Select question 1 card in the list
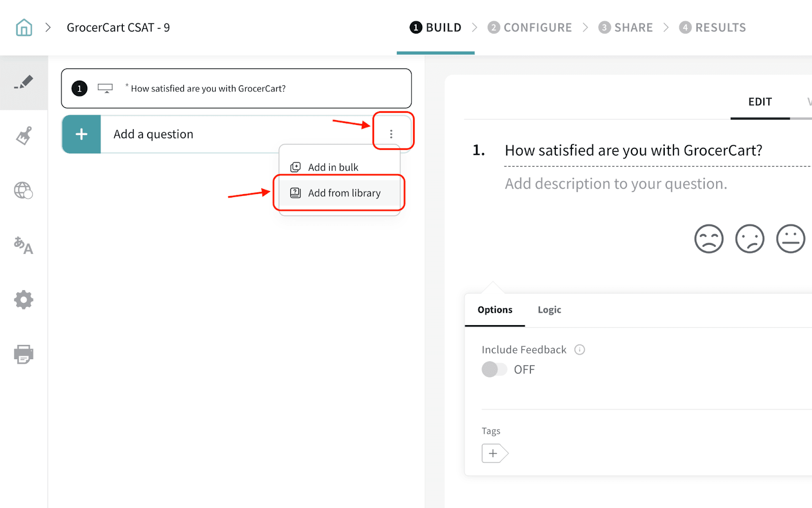 coord(236,88)
